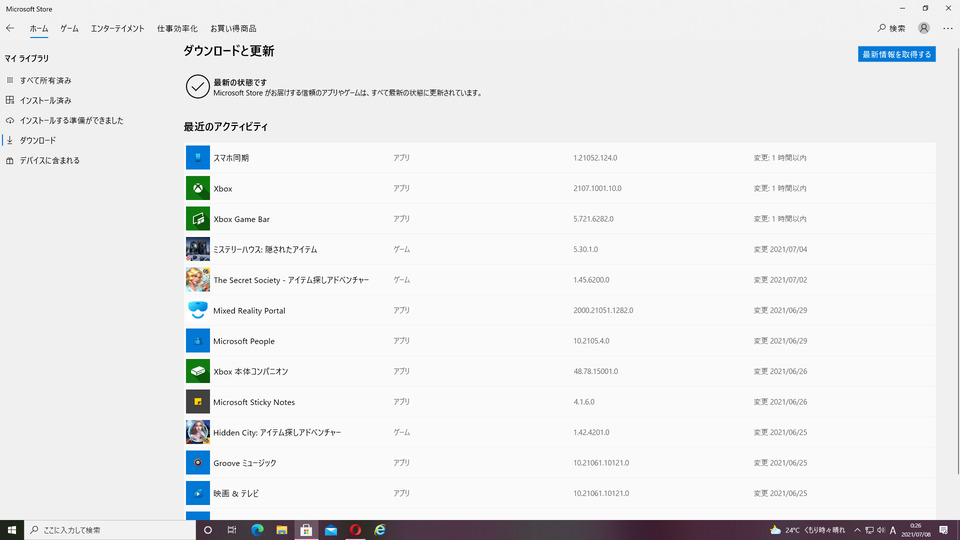Select デバイスに含まれる in library sidebar
This screenshot has height=540, width=960.
(x=50, y=160)
